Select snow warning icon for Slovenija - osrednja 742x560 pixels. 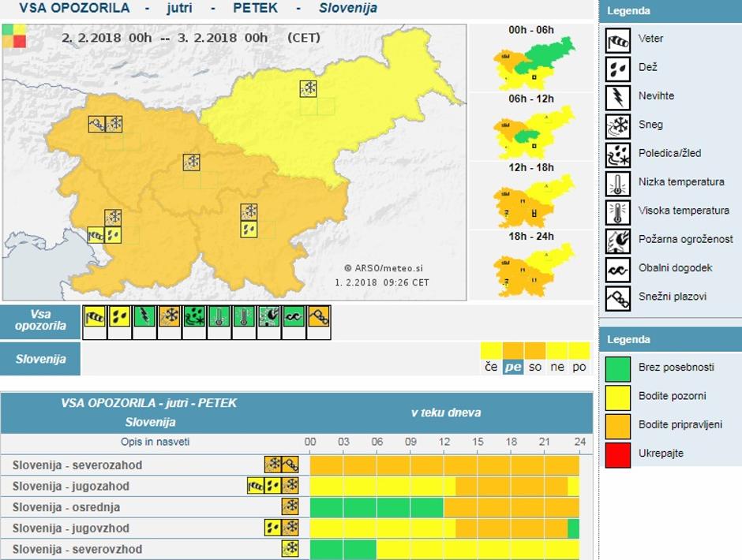[290, 506]
